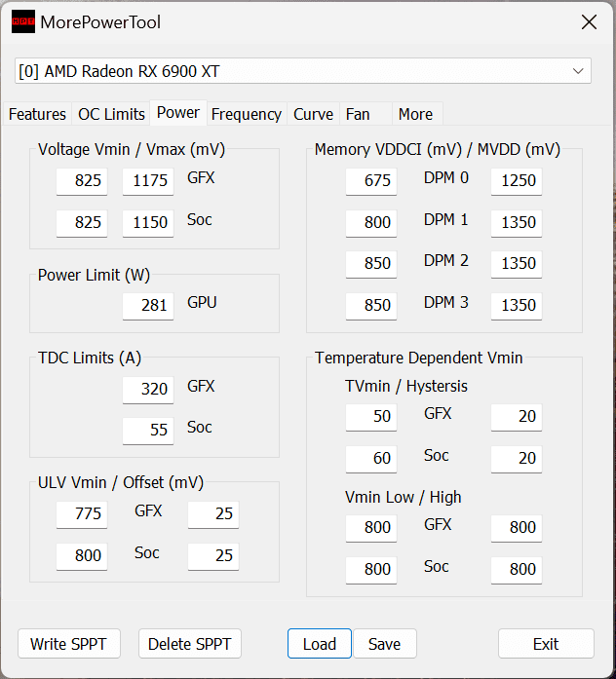Click the 'DPM 1' label
This screenshot has width=616, height=679.
pos(446,220)
